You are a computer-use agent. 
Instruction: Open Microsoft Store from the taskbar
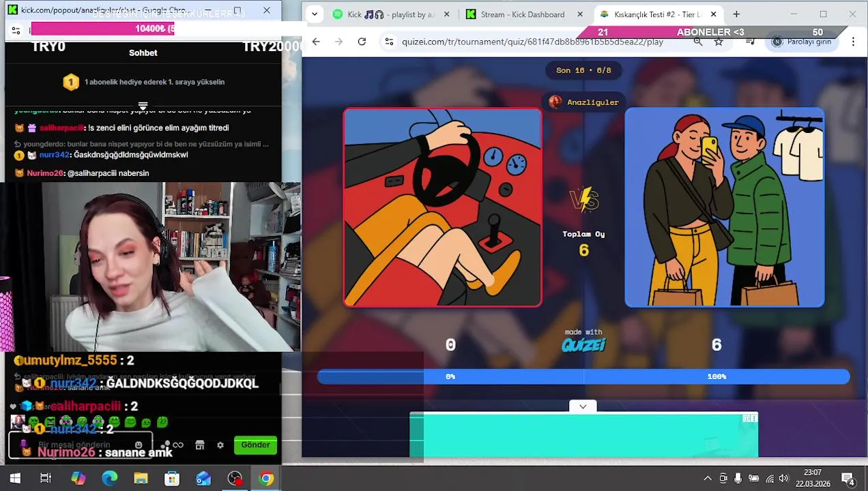pos(172,479)
